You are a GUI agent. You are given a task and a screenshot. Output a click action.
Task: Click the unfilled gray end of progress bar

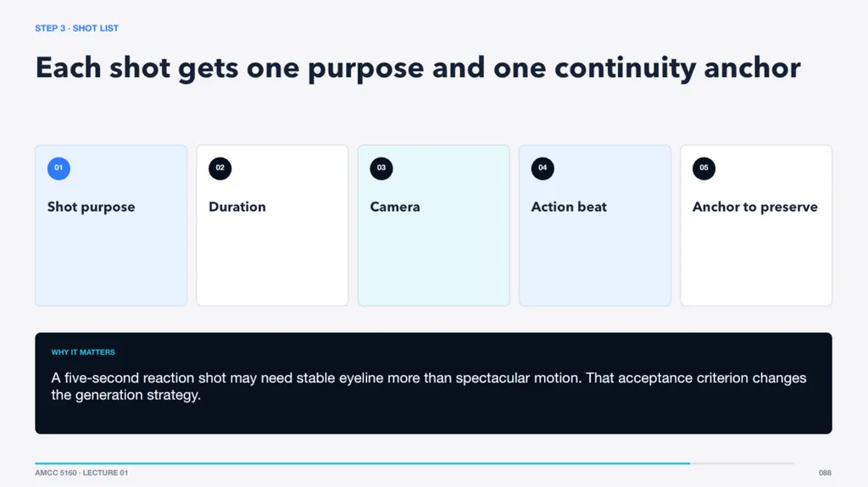coord(742,463)
